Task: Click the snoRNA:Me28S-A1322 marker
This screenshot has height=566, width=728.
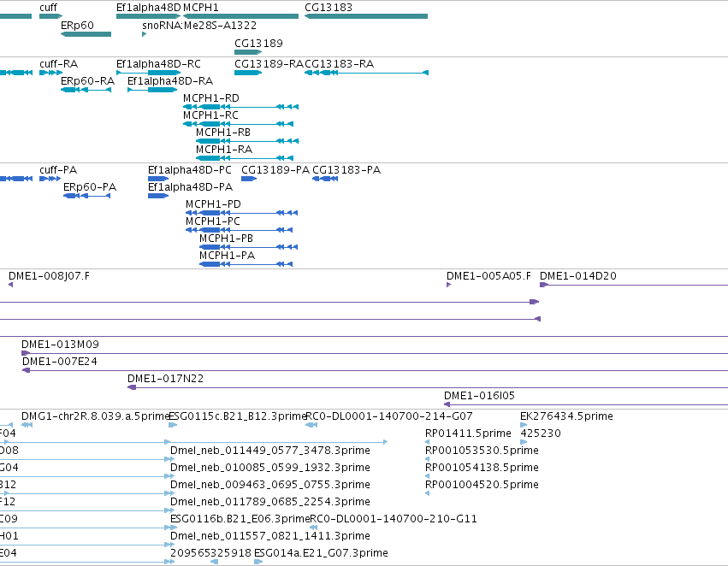Action: pos(145,34)
